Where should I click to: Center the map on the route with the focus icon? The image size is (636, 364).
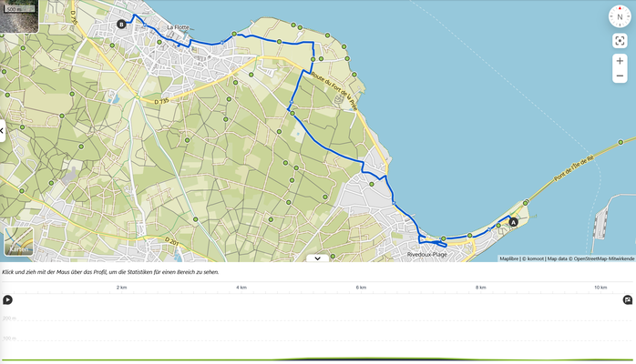point(620,40)
